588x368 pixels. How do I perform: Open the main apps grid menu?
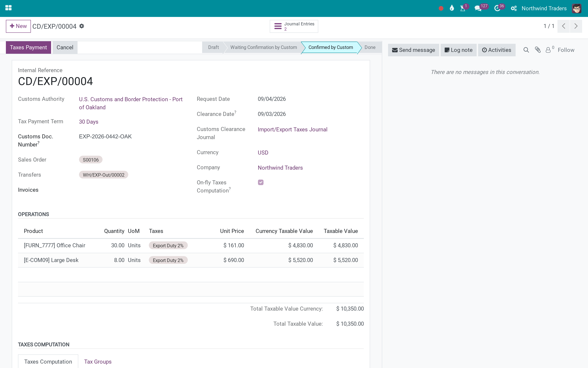[8, 8]
